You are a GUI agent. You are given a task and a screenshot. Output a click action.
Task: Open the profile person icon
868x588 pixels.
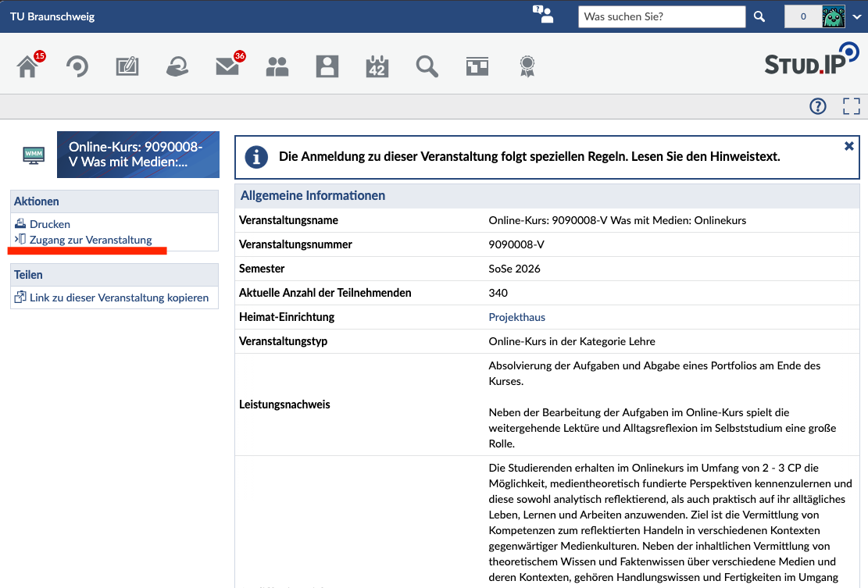pyautogui.click(x=327, y=66)
